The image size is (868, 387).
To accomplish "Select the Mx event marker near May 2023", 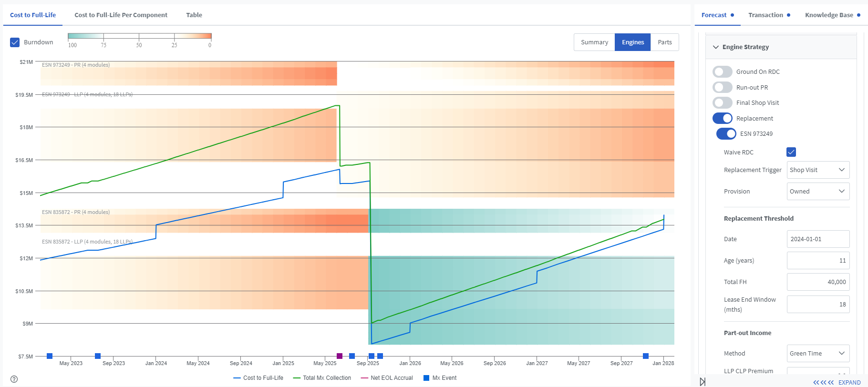I will tap(50, 356).
